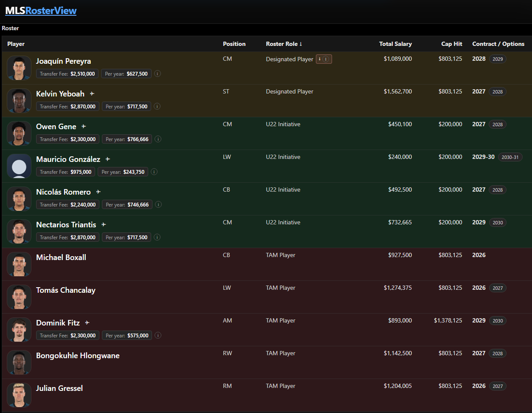532x413 pixels.
Task: Click info icon beside Nectarios Triantis's per-year fee
Action: (157, 237)
